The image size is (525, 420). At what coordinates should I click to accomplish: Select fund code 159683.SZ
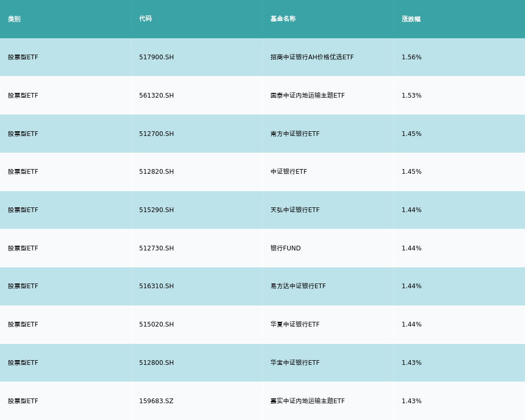156,401
